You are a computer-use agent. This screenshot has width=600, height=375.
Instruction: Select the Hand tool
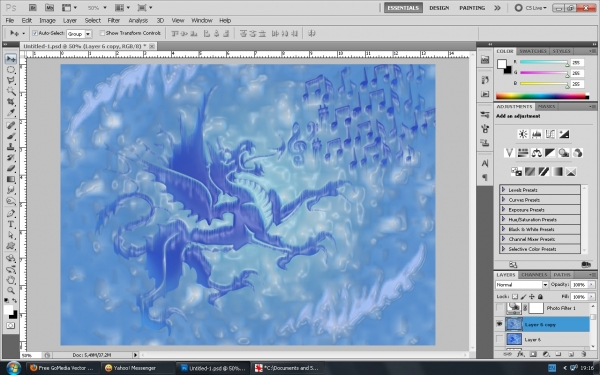[x=11, y=280]
